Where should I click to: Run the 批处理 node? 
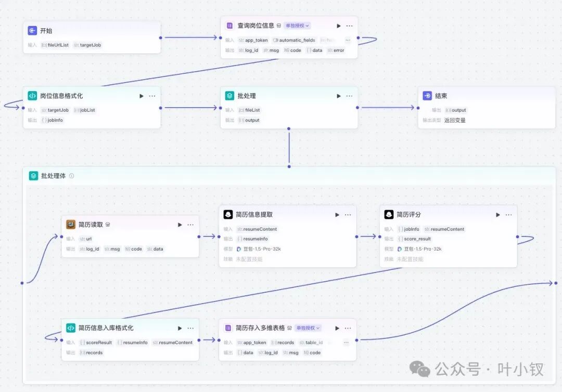[x=339, y=96]
